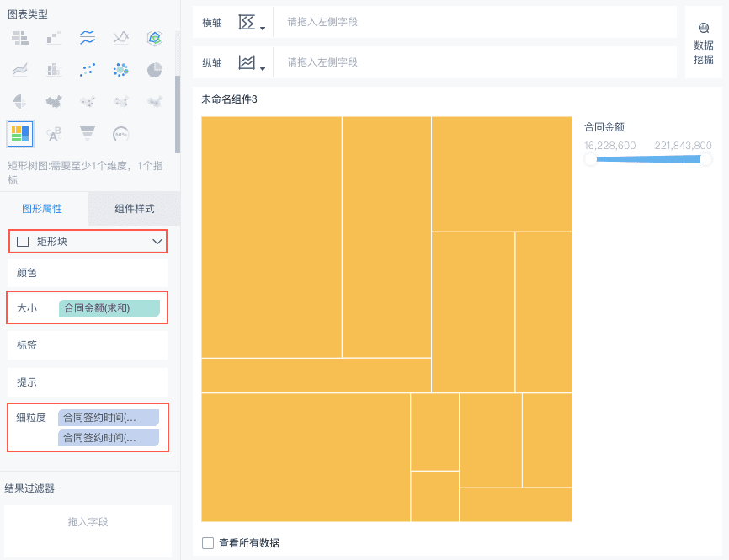Select the flow map chart icon
Screen dimensions: 729x560
coord(121,101)
